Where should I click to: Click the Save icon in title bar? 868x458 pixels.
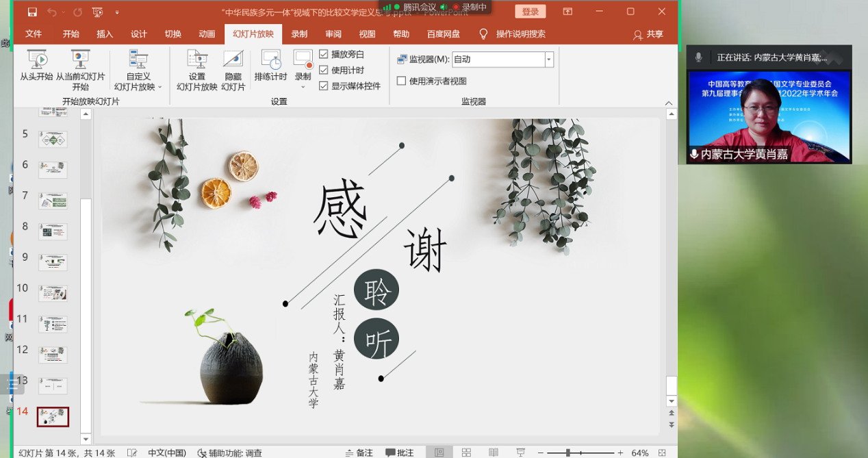click(32, 12)
